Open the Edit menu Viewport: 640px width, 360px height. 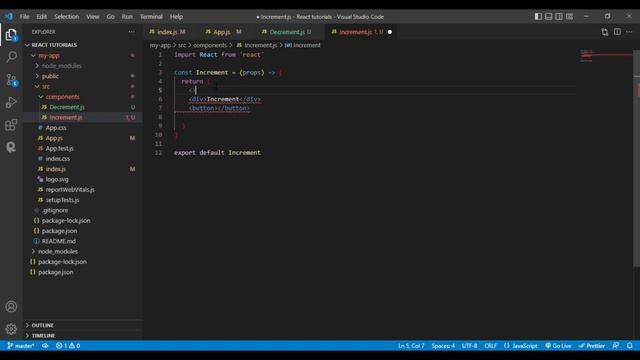point(42,17)
